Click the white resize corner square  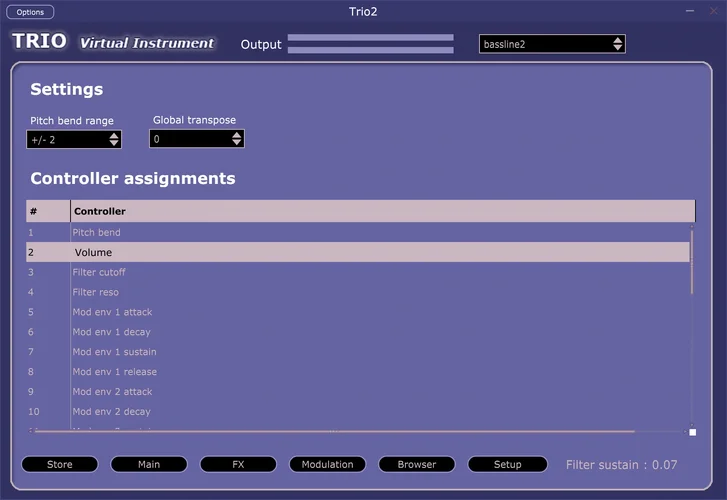(x=693, y=432)
